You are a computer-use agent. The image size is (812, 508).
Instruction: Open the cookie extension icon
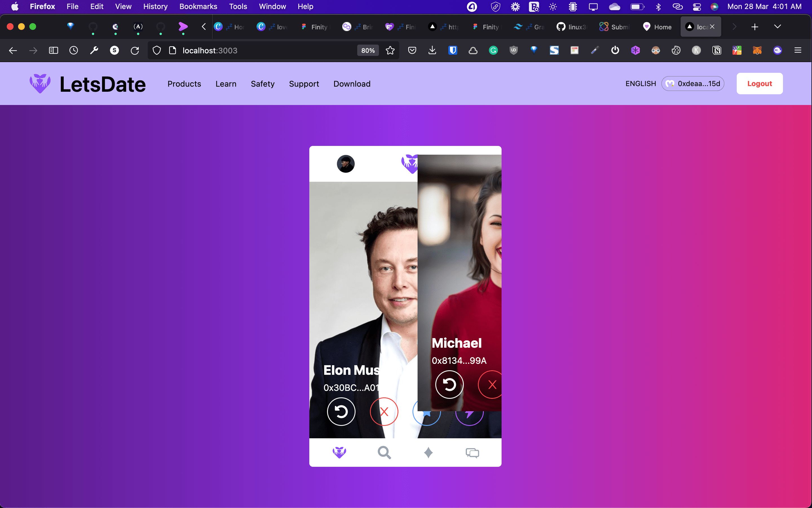click(x=676, y=51)
